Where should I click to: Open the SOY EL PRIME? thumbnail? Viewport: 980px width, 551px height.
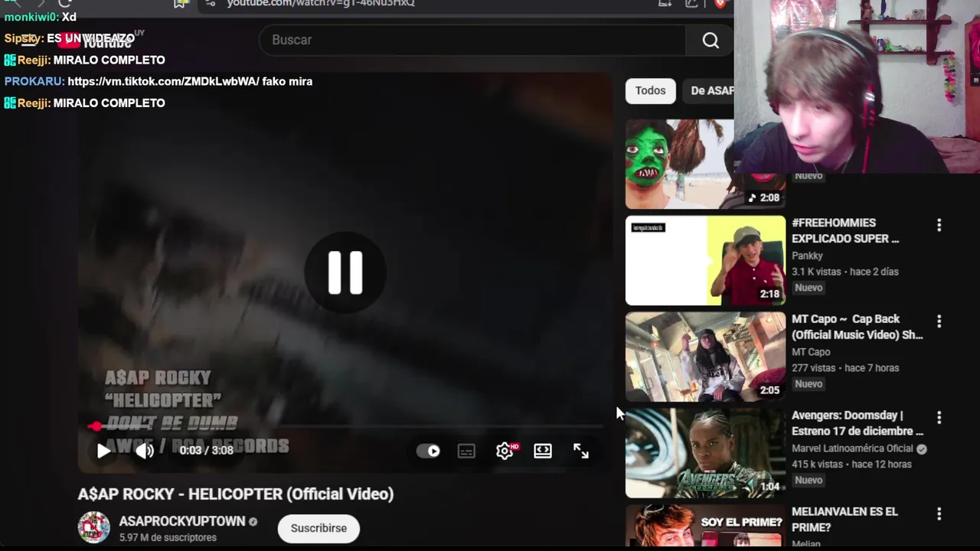click(x=705, y=525)
